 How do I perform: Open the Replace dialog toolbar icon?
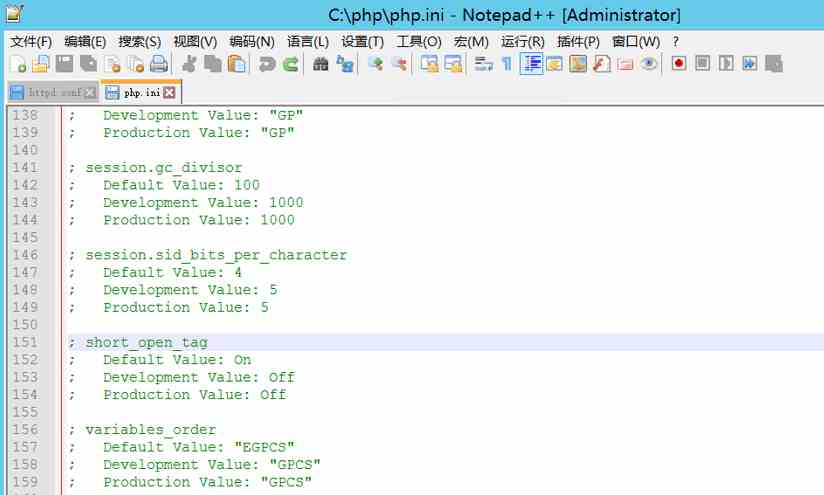pyautogui.click(x=345, y=64)
